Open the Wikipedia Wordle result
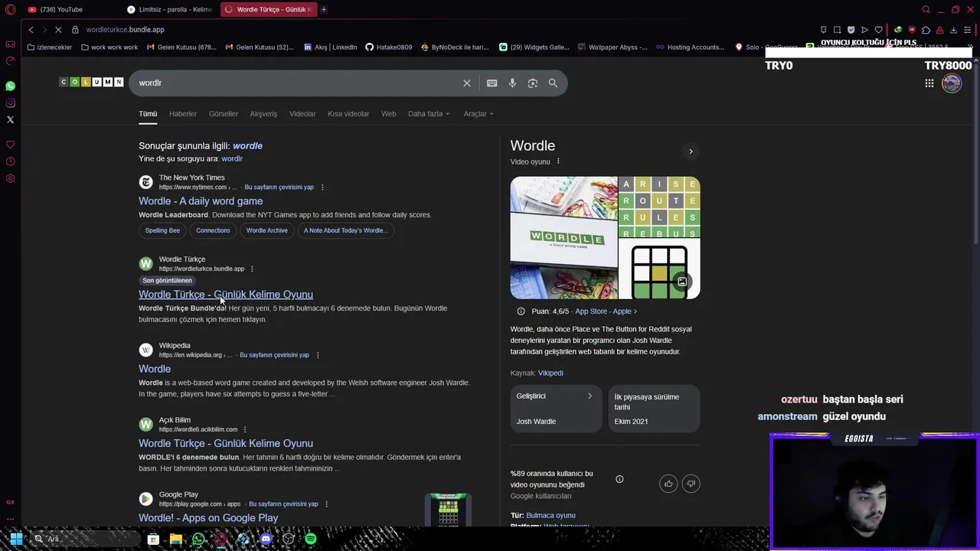This screenshot has height=551, width=980. point(155,369)
